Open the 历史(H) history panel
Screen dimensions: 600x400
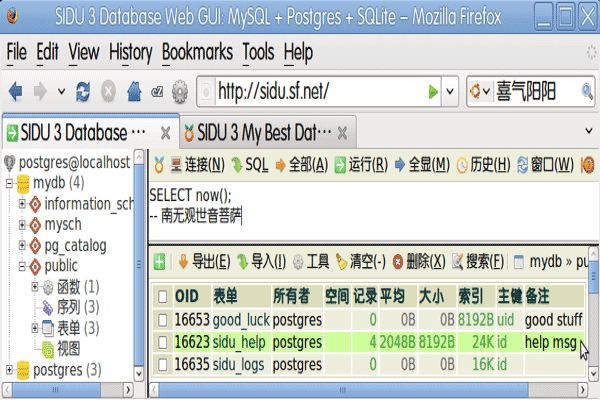(x=484, y=164)
